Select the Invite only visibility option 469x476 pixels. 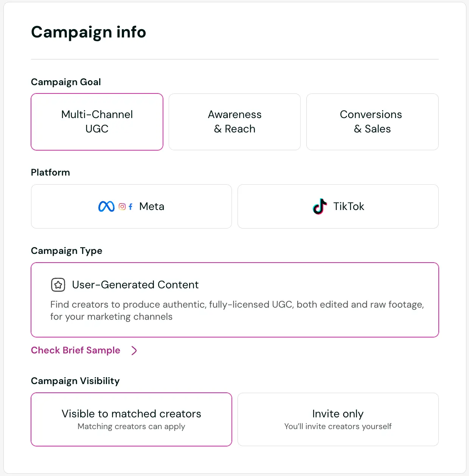pyautogui.click(x=338, y=419)
